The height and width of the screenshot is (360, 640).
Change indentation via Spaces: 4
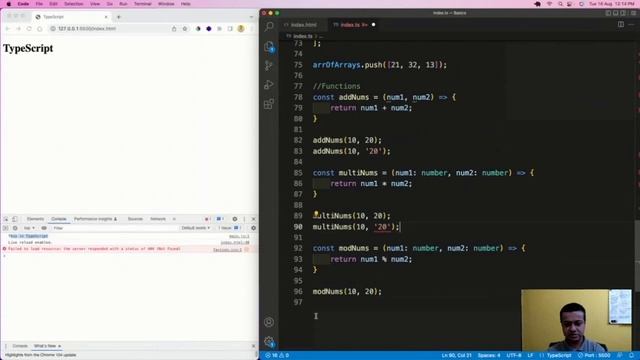489,356
